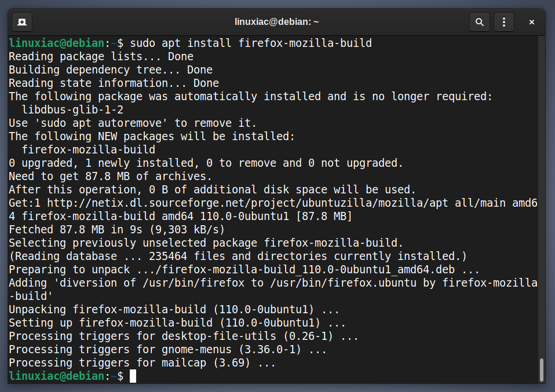Screen dimensions: 555x392
Task: Click the 'Processing triggers for mailcap' line
Action: tap(143, 363)
